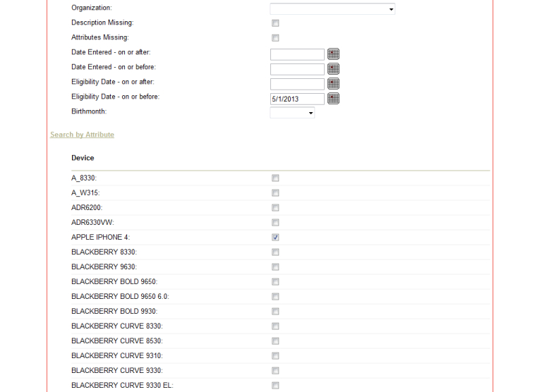Check the Attributes Missing checkbox
This screenshot has width=542, height=392.
pyautogui.click(x=275, y=38)
